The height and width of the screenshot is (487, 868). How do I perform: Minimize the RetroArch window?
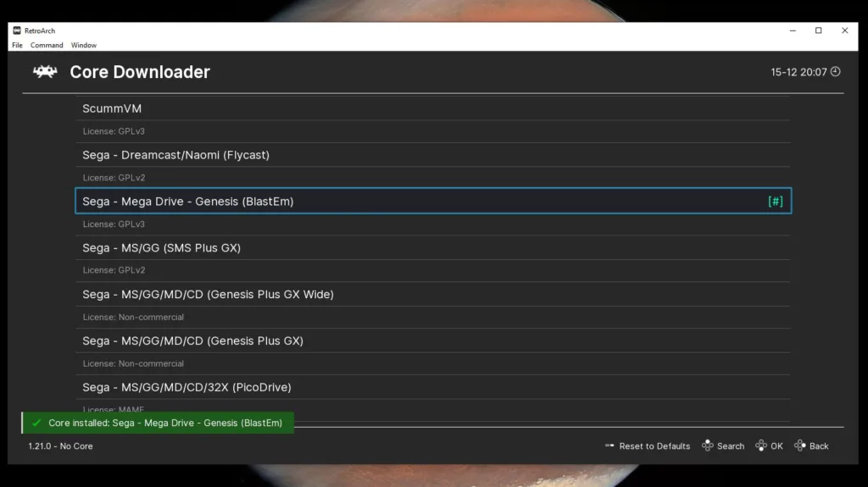tap(793, 30)
